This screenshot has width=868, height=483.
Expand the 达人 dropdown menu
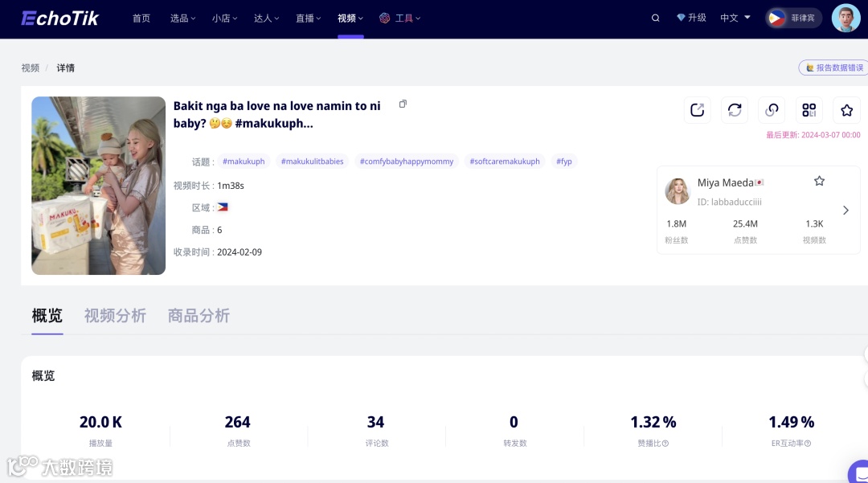click(266, 18)
